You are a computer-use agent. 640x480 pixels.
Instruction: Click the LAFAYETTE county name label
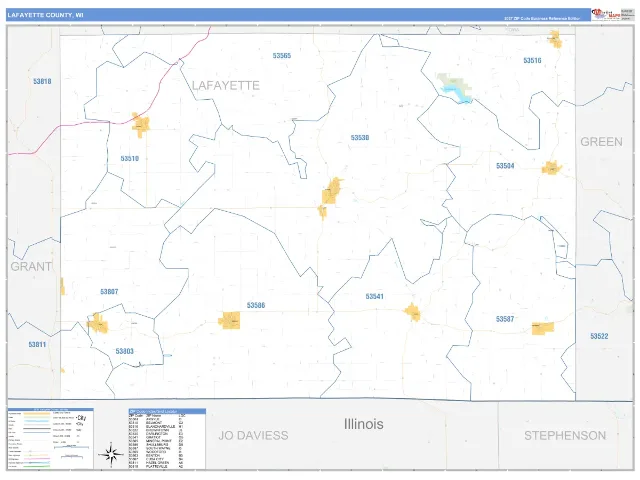226,86
